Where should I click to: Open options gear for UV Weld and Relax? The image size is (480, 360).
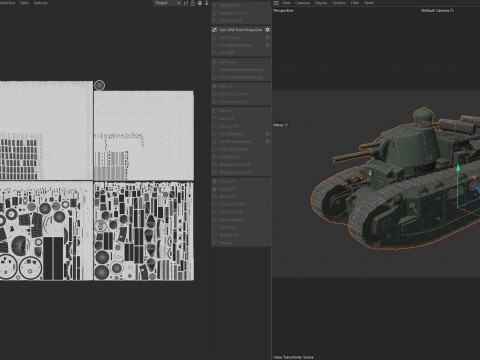[x=267, y=45]
